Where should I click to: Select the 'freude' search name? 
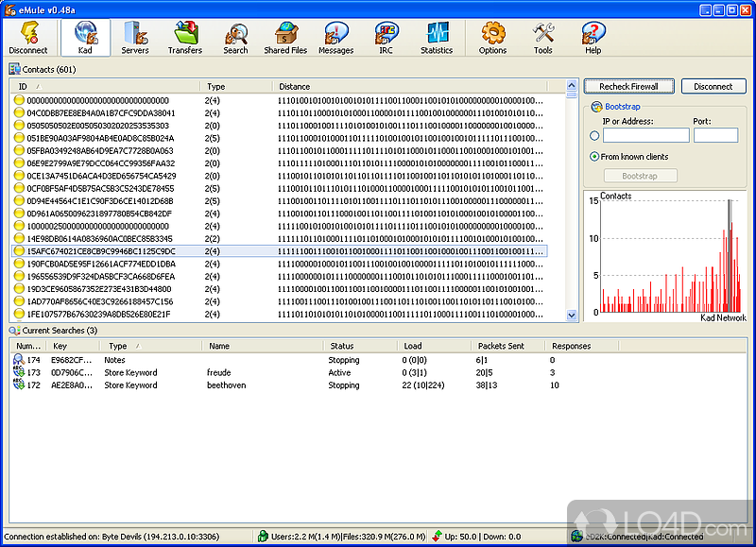[219, 372]
